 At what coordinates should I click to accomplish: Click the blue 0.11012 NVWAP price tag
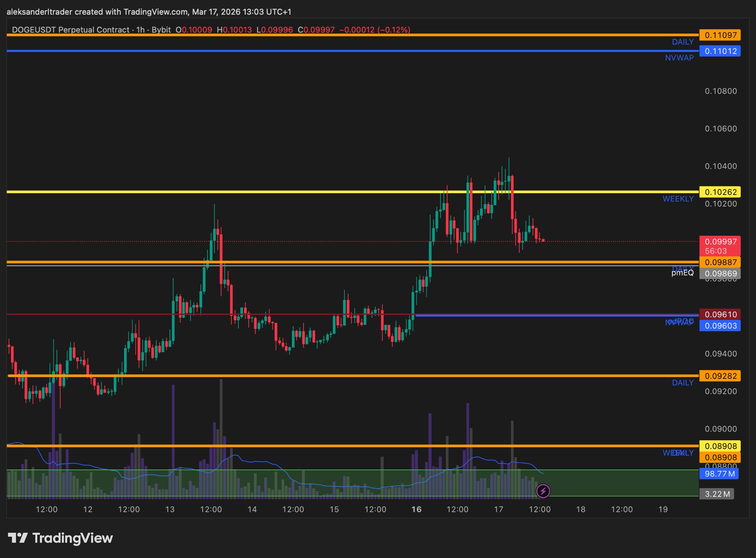coord(720,51)
